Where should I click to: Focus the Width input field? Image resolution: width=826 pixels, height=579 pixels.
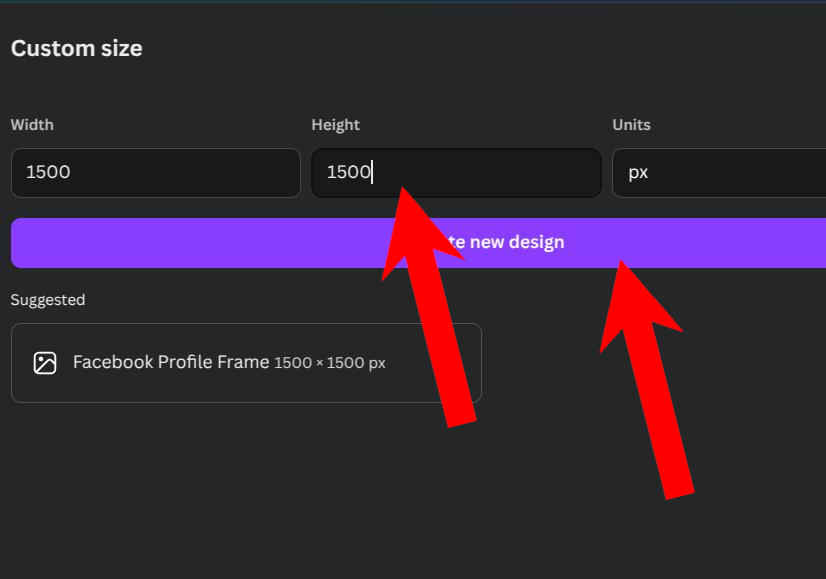tap(155, 173)
